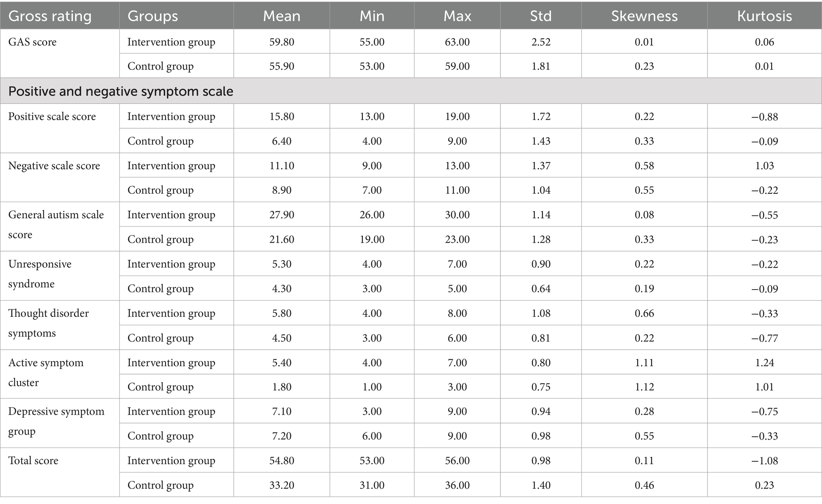Click the Kurtosis column header
Image resolution: width=822 pixels, height=504 pixels.
click(764, 16)
